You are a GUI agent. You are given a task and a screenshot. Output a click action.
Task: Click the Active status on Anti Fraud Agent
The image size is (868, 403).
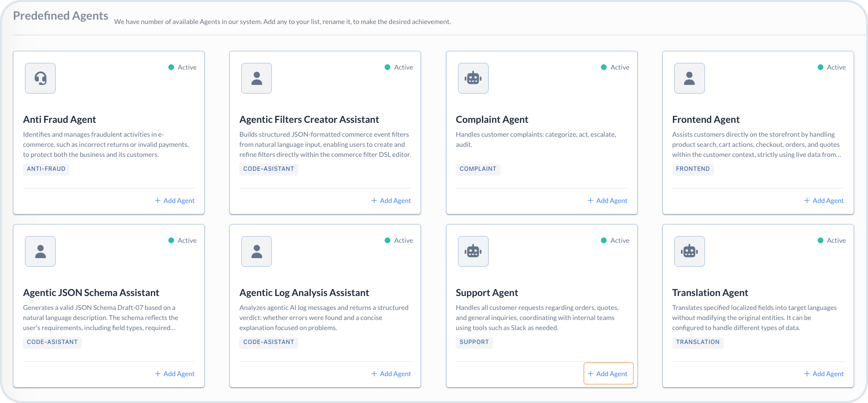[x=183, y=67]
